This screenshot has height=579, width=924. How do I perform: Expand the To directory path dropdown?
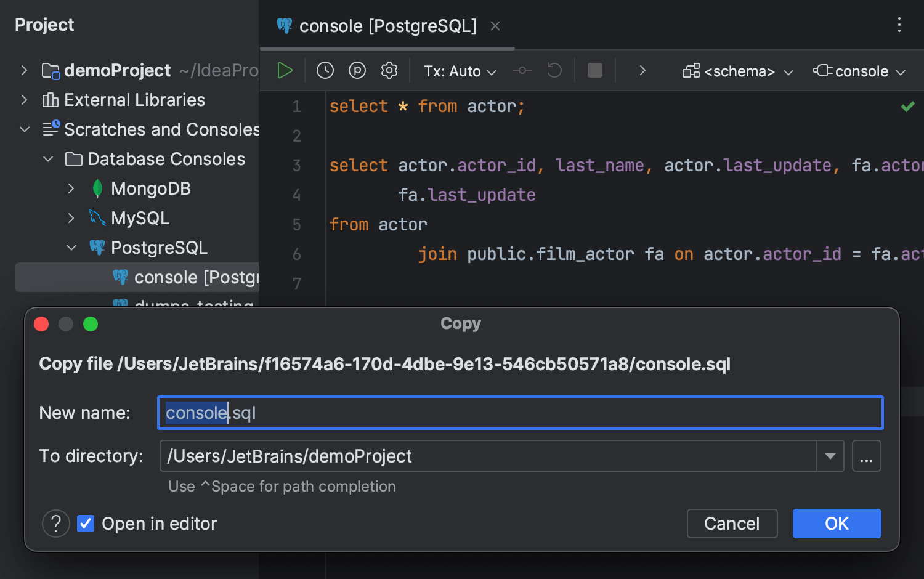pyautogui.click(x=831, y=456)
